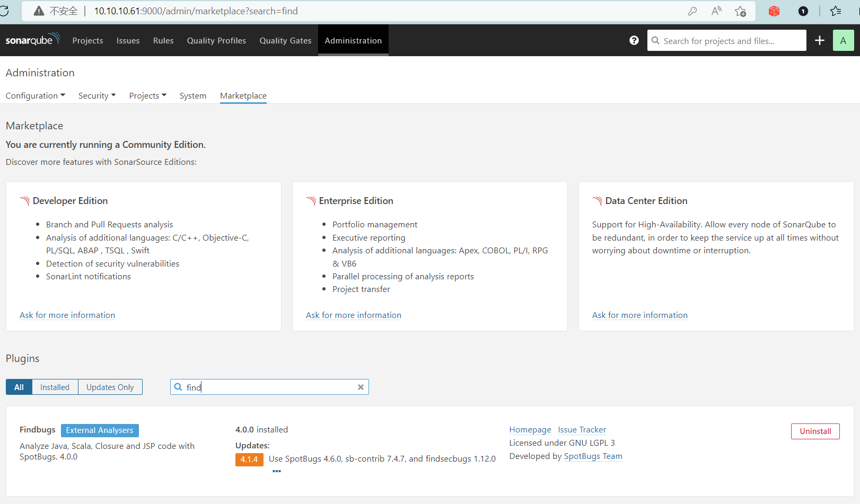Click magnifier icon in plugin search box
Image resolution: width=860 pixels, height=504 pixels.
178,387
